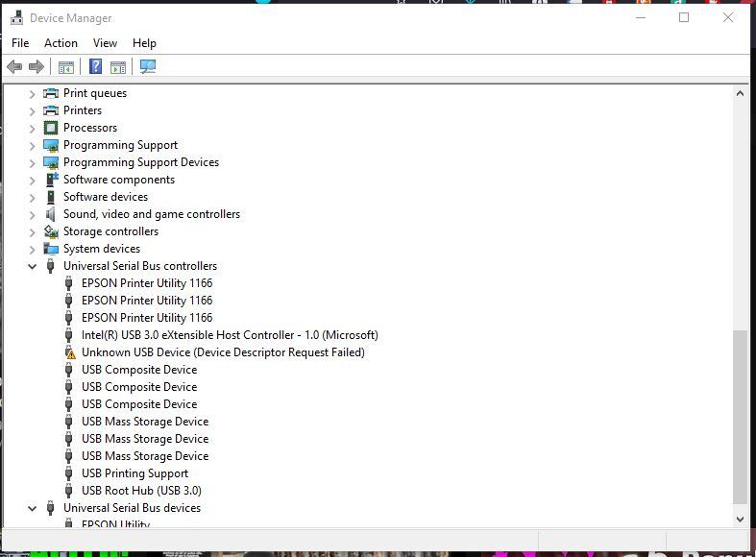The image size is (756, 557).
Task: Open the File menu
Action: coord(20,43)
